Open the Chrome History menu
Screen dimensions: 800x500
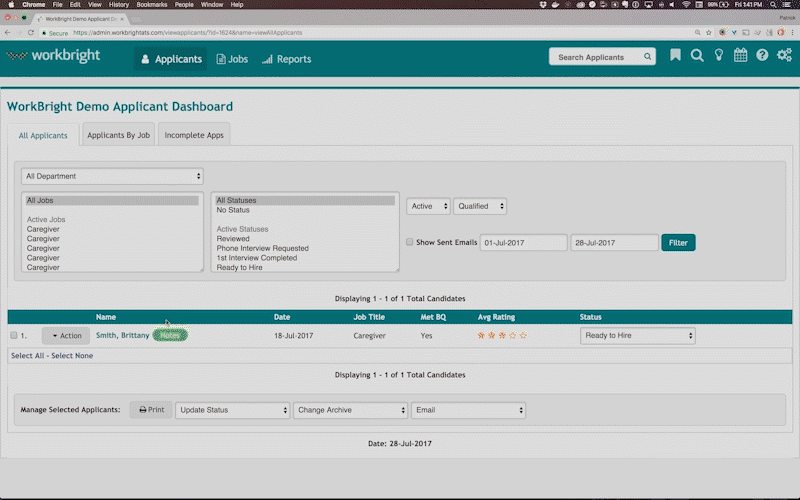coord(119,5)
